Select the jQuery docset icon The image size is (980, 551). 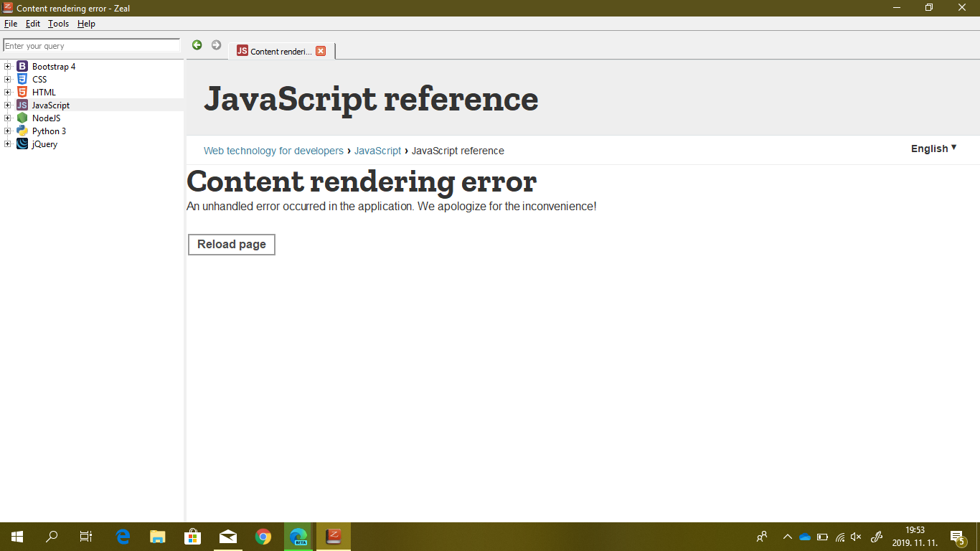point(22,143)
